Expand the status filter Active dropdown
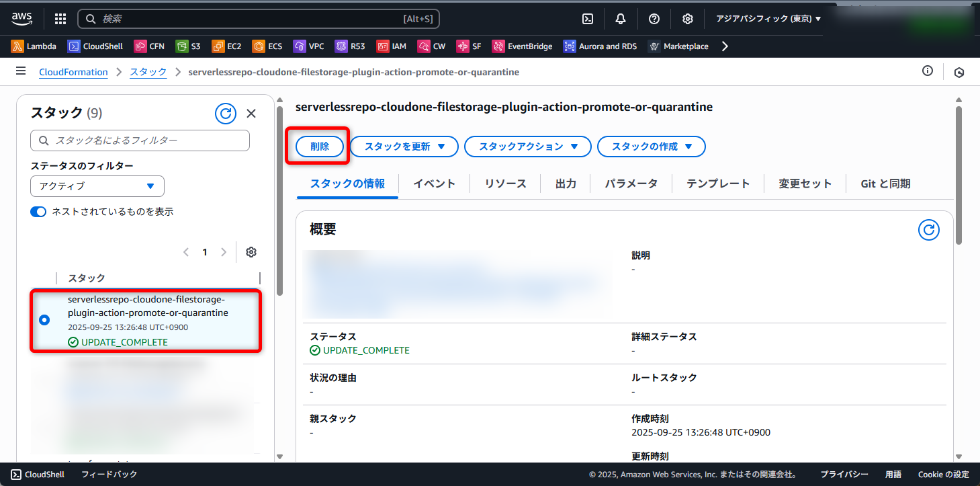The width and height of the screenshot is (980, 486). tap(97, 186)
